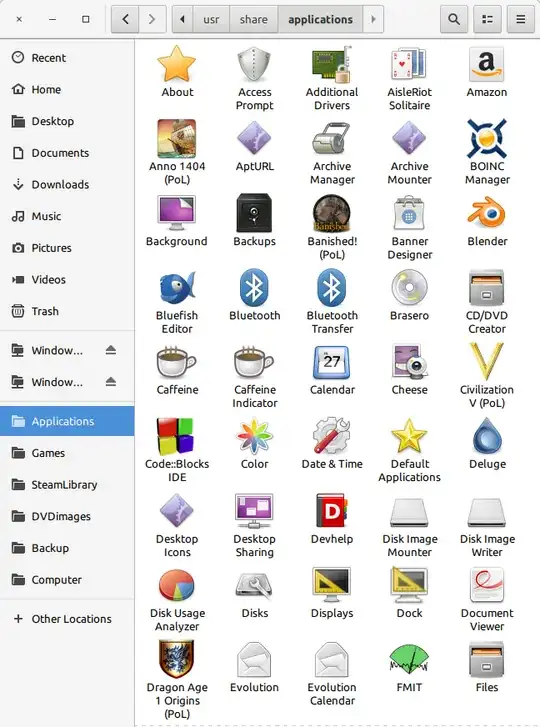Viewport: 540px width, 727px height.
Task: Go to the share path segment
Action: (x=254, y=19)
